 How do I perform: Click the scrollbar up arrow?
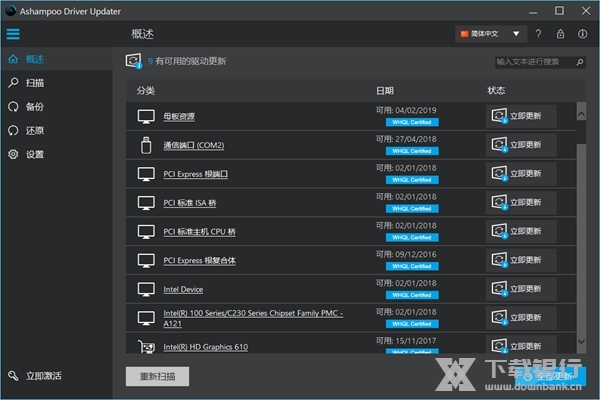pyautogui.click(x=581, y=114)
